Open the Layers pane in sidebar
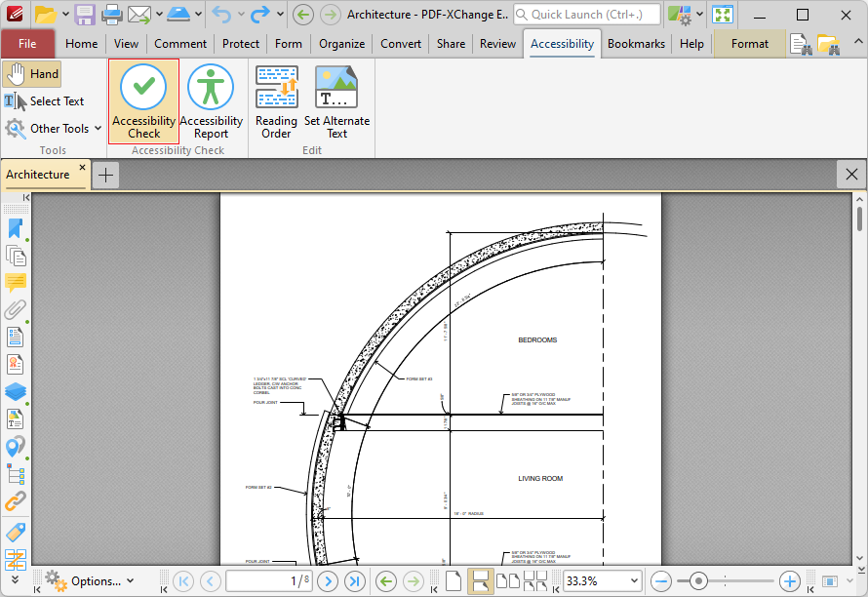 click(16, 391)
